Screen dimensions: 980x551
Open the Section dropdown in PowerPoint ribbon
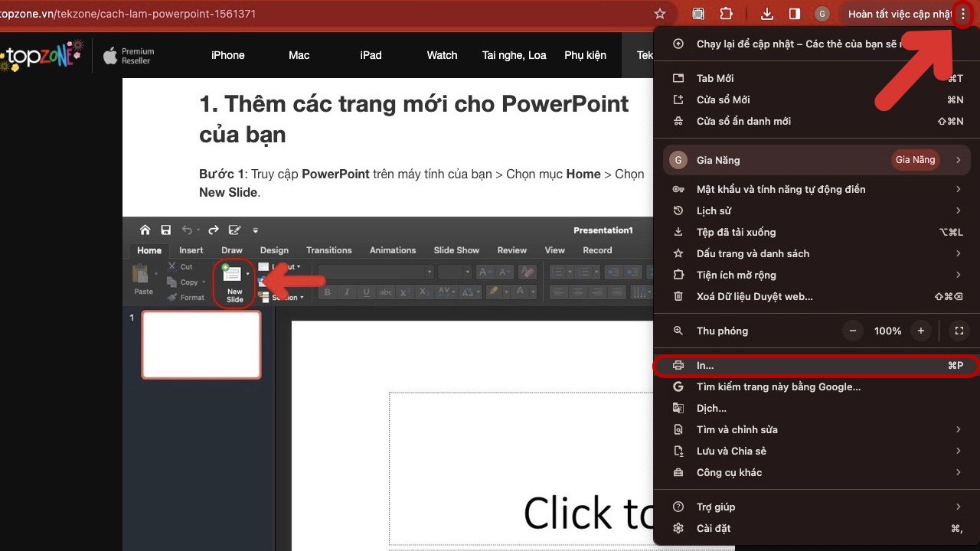284,298
